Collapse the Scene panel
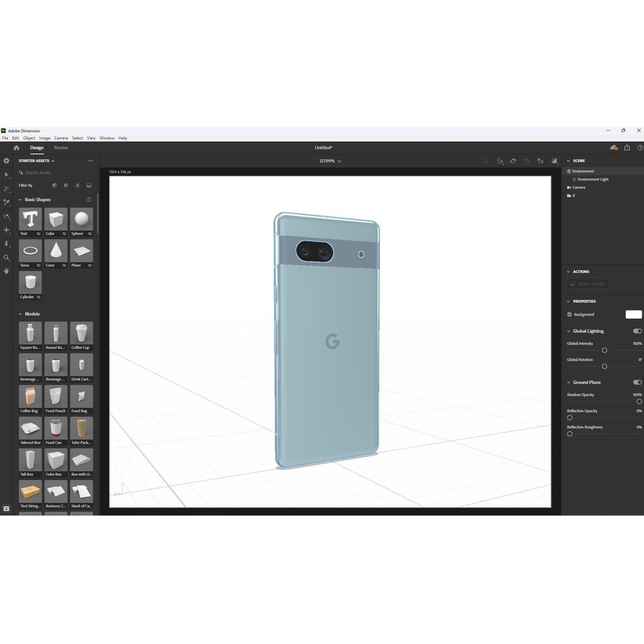The height and width of the screenshot is (644, 644). point(568,161)
